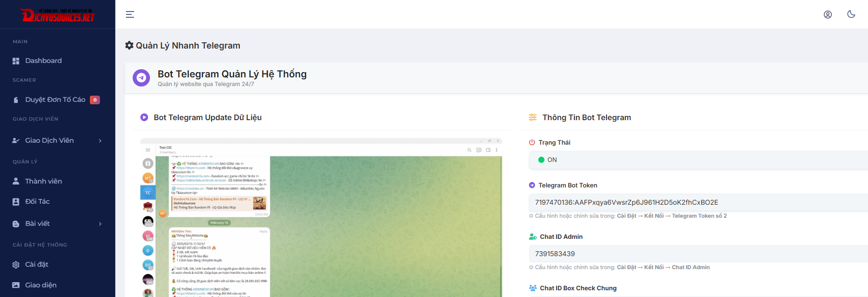Screen dimensions: 868x297
Task: Click the Bài viết sidebar icon
Action: pos(16,224)
